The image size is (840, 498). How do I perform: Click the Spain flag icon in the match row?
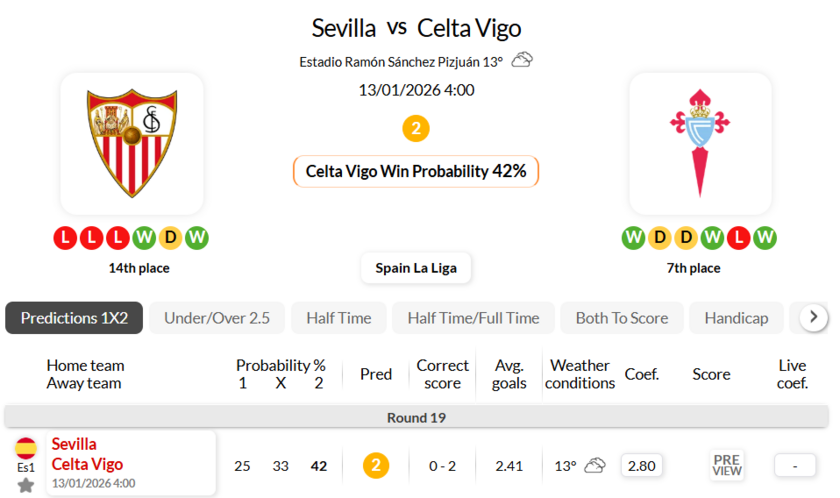click(26, 447)
